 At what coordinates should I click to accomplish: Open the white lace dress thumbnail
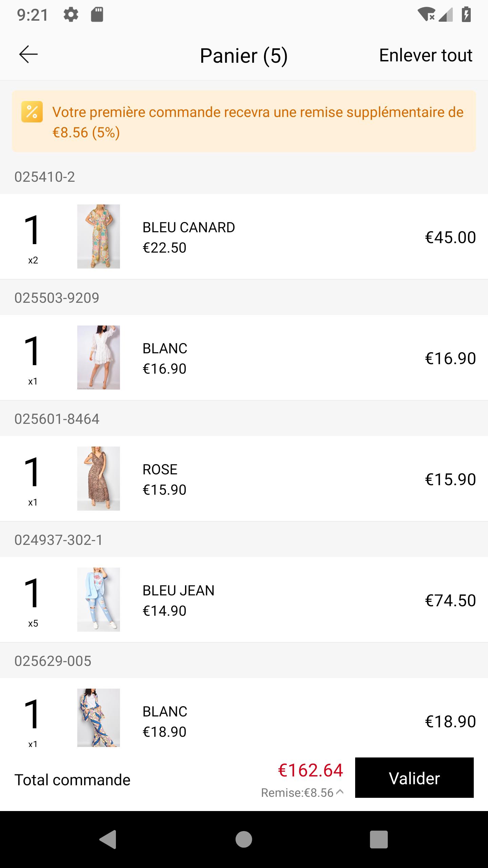tap(99, 357)
